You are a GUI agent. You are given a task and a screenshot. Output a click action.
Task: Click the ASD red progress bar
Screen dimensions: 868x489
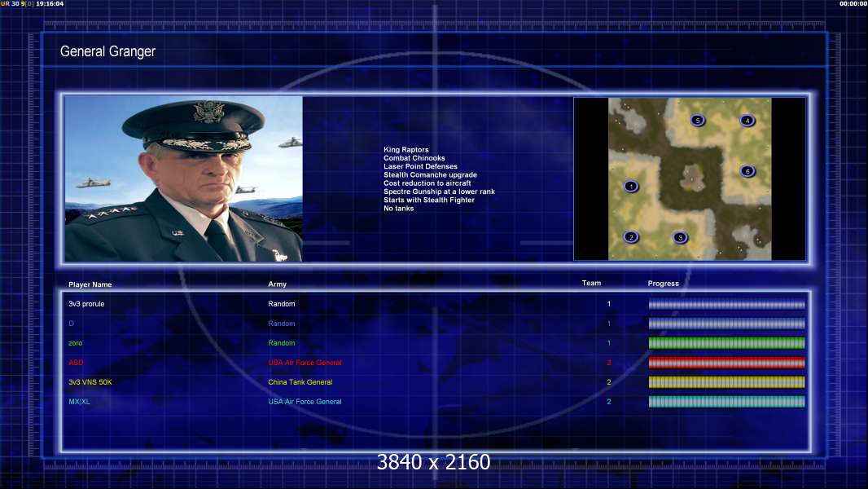(x=727, y=363)
